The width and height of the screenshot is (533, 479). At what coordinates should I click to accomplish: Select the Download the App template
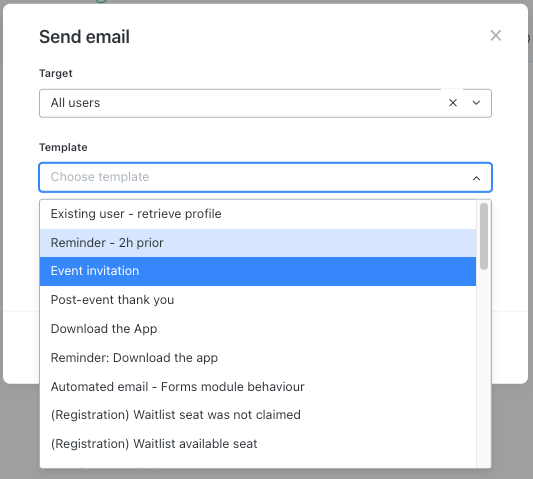point(258,329)
